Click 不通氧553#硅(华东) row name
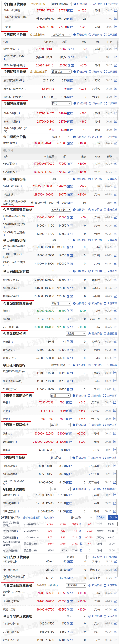120x644 pixels. (14, 371)
